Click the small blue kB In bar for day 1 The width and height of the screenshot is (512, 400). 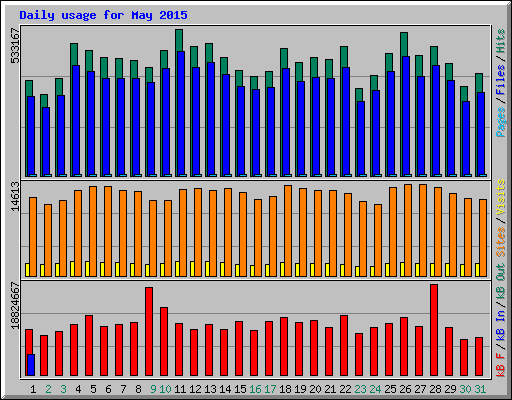31,365
